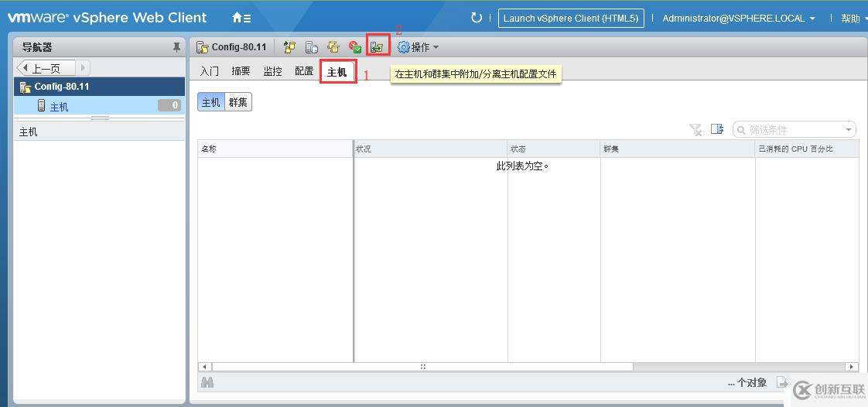Click the Config-80.11 host profile title icon

203,48
